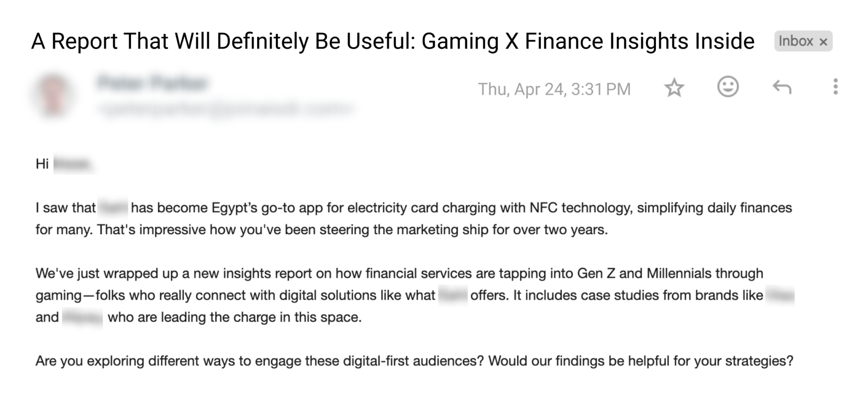This screenshot has width=868, height=403.
Task: Click the blurred app name after 'I saw that'
Action: click(x=113, y=208)
